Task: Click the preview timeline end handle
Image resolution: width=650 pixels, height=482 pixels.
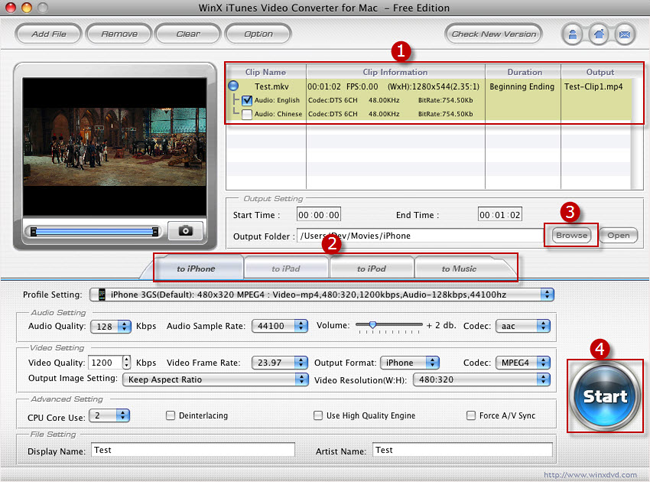Action: pos(155,232)
